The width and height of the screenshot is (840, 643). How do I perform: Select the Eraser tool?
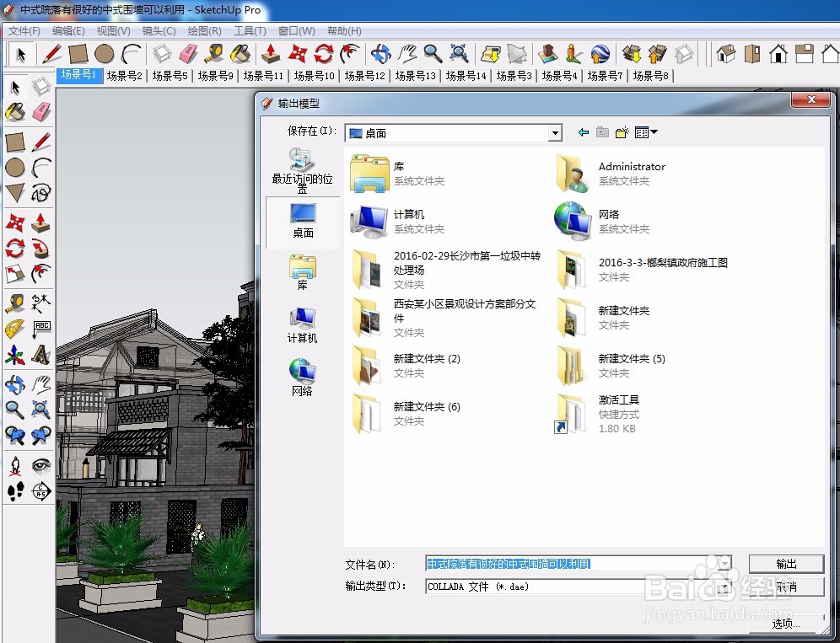pos(42,112)
